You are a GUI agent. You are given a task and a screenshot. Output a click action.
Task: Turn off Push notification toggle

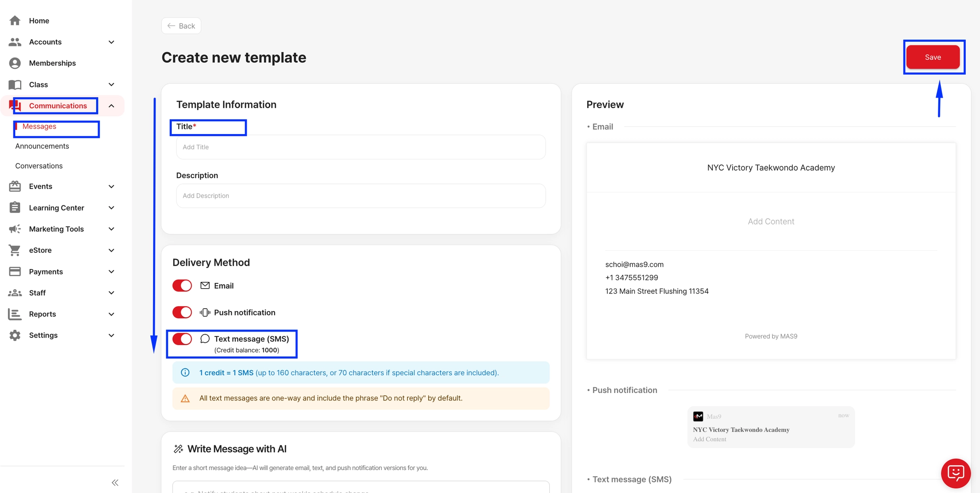182,313
